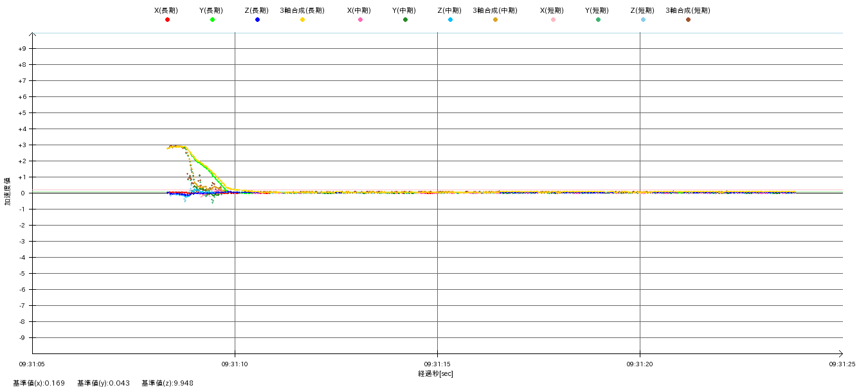Toggle the X(中期) series legend label

click(x=359, y=11)
